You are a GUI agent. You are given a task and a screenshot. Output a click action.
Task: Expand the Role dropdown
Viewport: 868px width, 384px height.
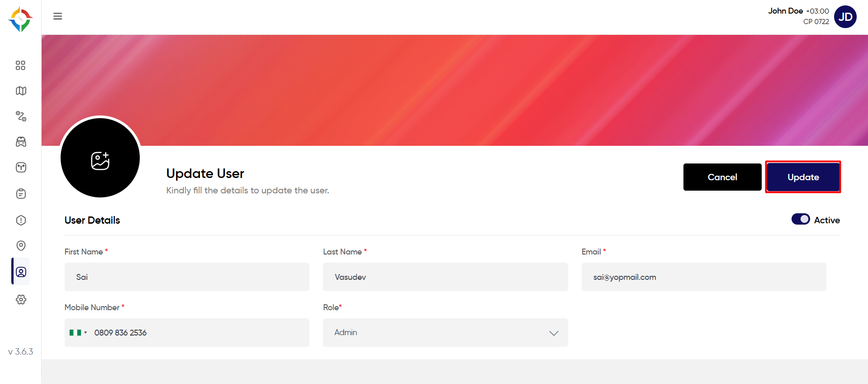[x=445, y=333]
